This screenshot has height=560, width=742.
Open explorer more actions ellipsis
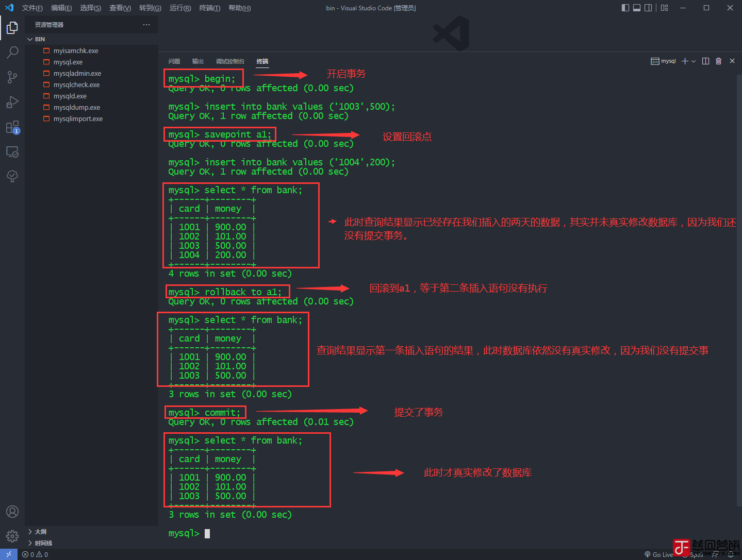(146, 25)
